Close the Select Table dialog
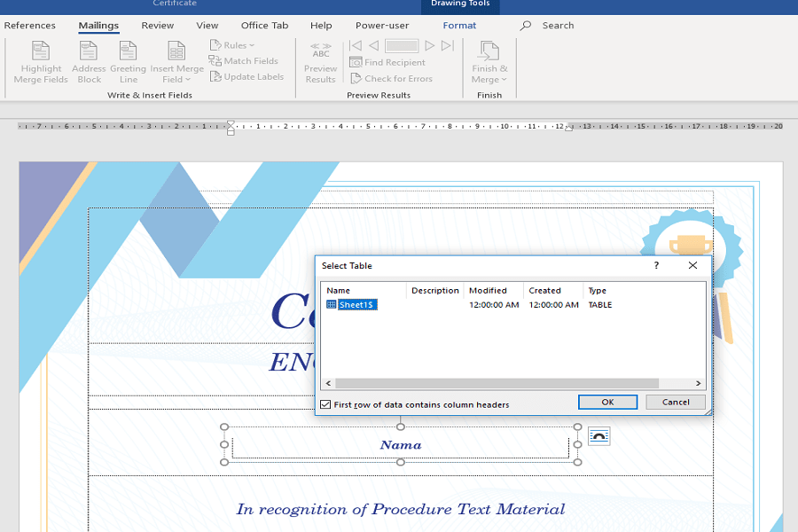Image resolution: width=798 pixels, height=532 pixels. (692, 265)
